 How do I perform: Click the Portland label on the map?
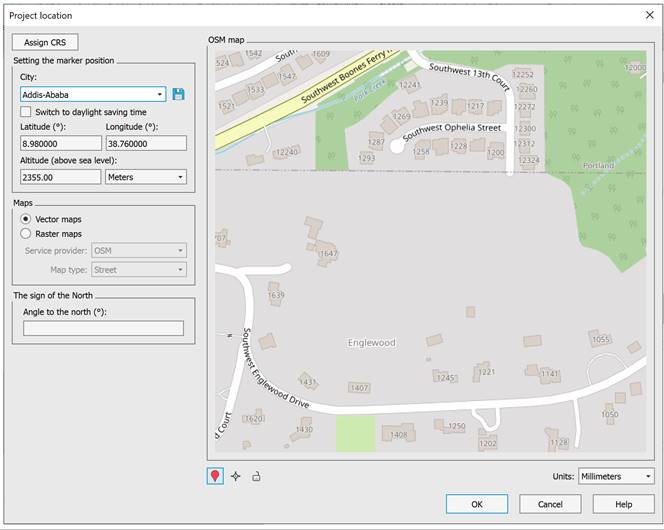tap(598, 166)
